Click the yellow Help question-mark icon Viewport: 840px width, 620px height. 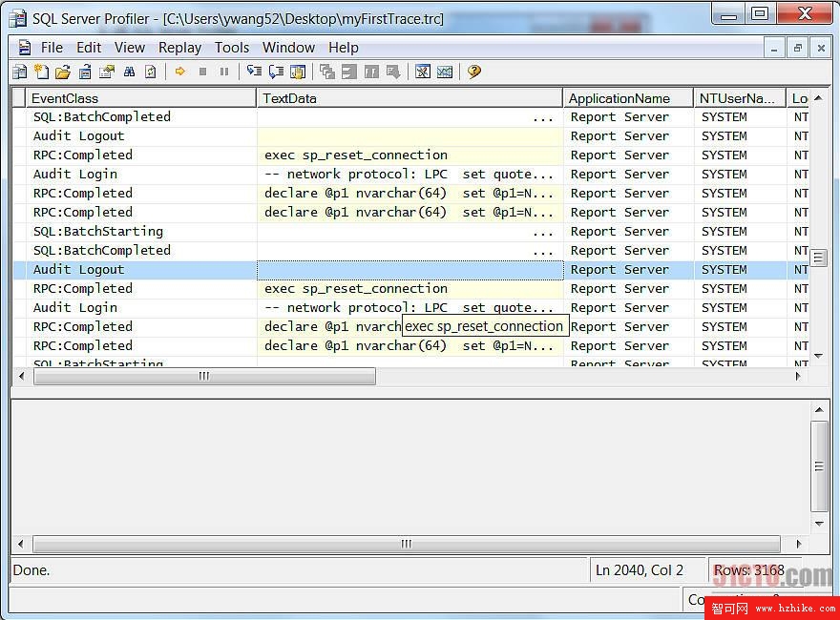[x=474, y=72]
